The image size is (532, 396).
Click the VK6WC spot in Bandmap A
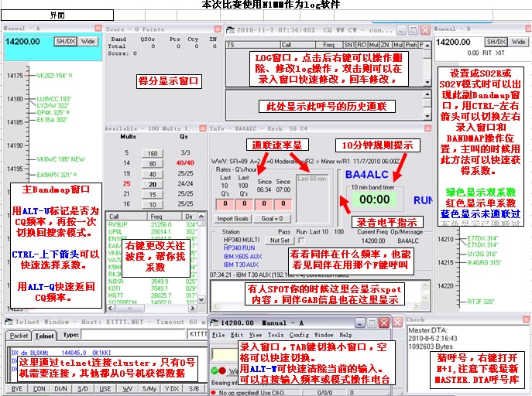60,159
